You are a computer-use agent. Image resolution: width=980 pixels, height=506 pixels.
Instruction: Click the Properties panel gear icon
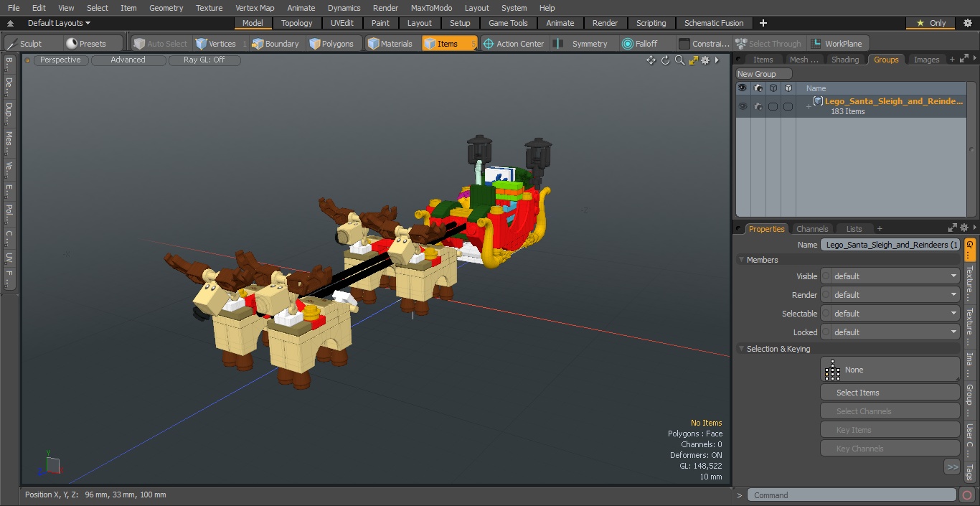click(963, 228)
